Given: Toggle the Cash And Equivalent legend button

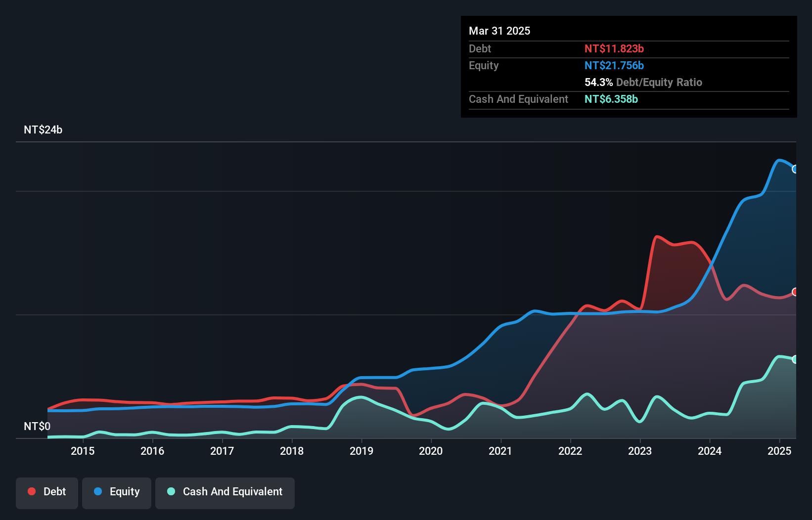Looking at the screenshot, I should [225, 493].
